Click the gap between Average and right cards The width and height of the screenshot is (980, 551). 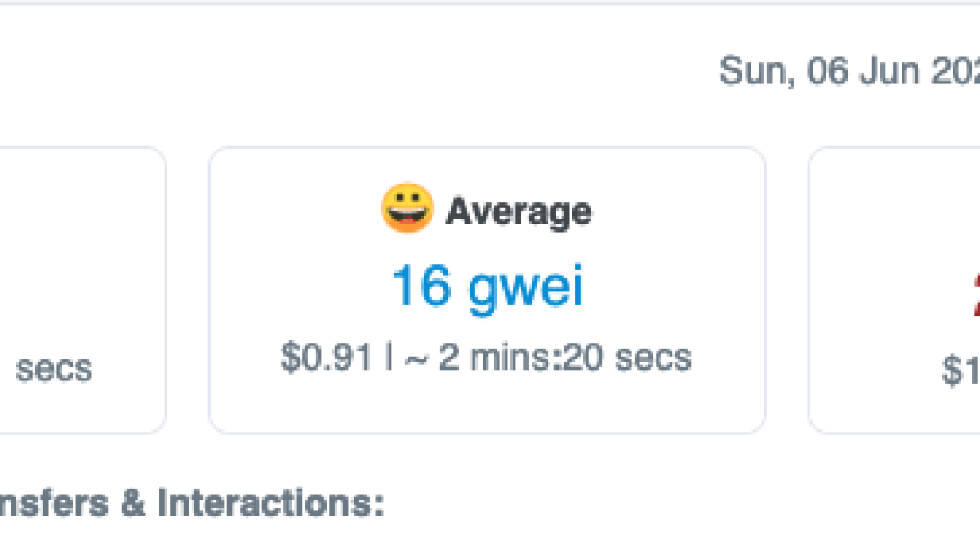[x=787, y=290]
